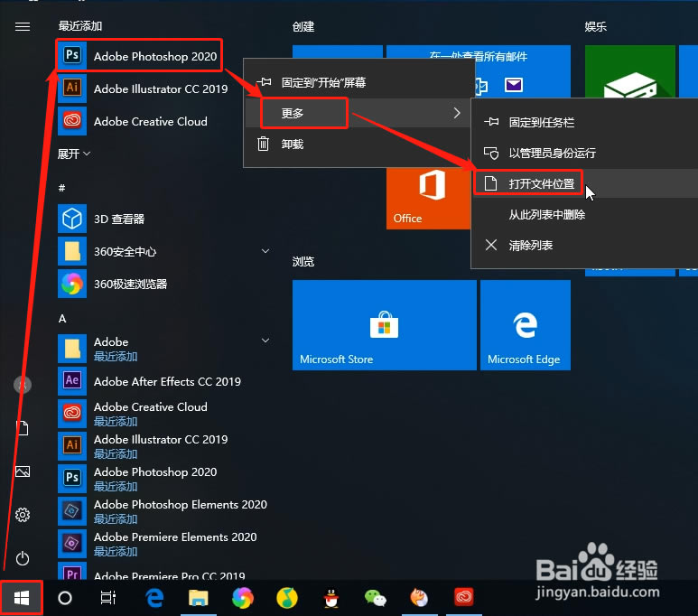698x616 pixels.
Task: Click the 最近添加 section heading
Action: 80,26
